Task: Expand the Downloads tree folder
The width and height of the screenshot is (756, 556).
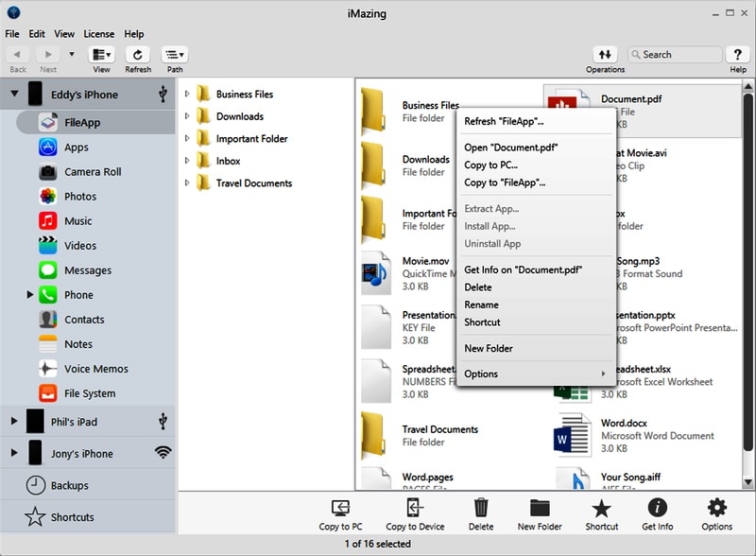Action: (x=187, y=115)
